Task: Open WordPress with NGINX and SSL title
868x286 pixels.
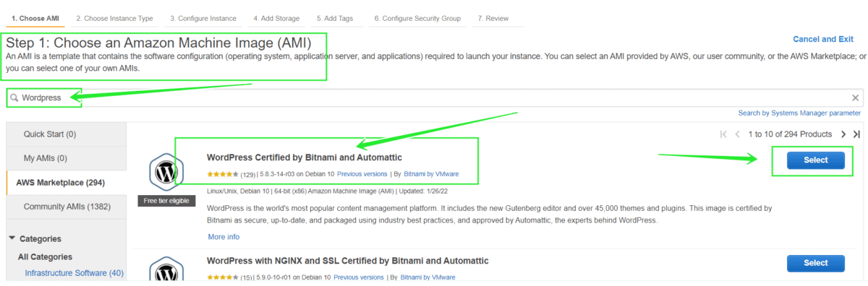Action: point(348,261)
